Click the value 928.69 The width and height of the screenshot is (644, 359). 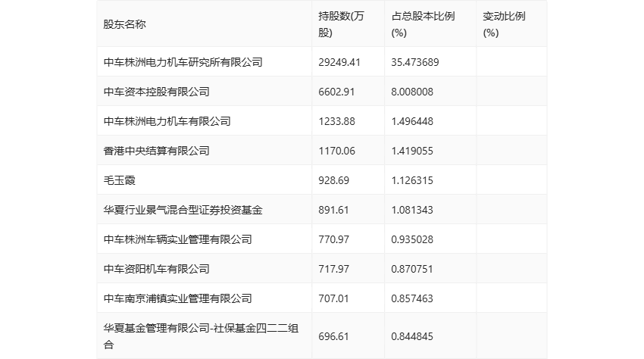click(333, 180)
